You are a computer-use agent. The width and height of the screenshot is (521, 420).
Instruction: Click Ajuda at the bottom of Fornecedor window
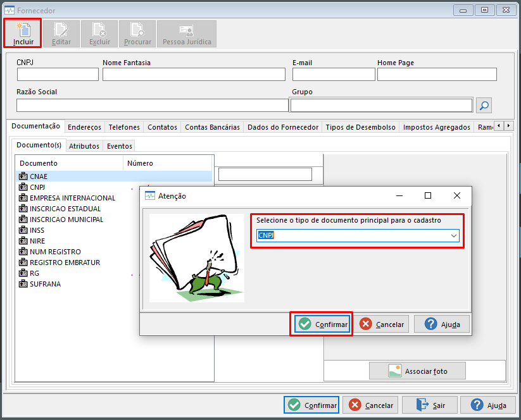point(488,405)
